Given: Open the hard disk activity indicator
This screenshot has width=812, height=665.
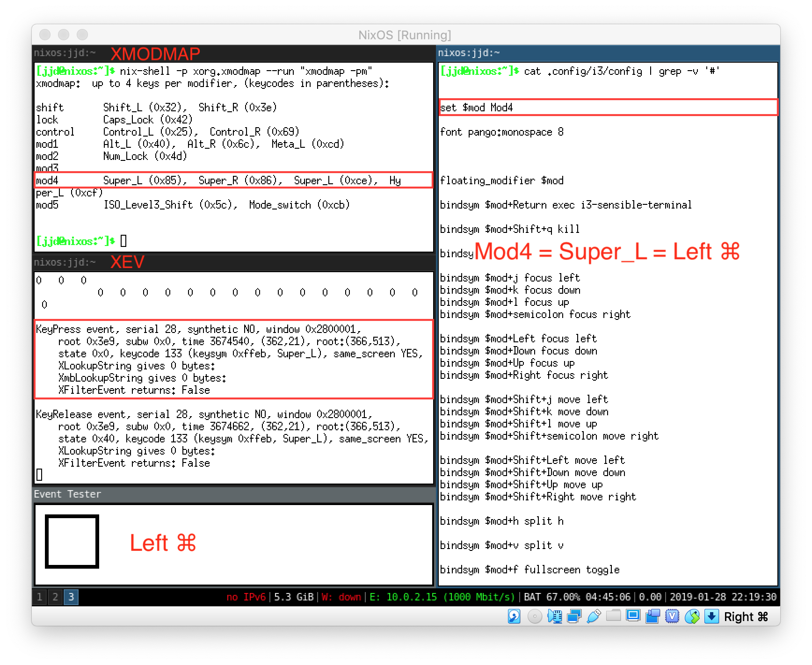Looking at the screenshot, I should tap(514, 616).
